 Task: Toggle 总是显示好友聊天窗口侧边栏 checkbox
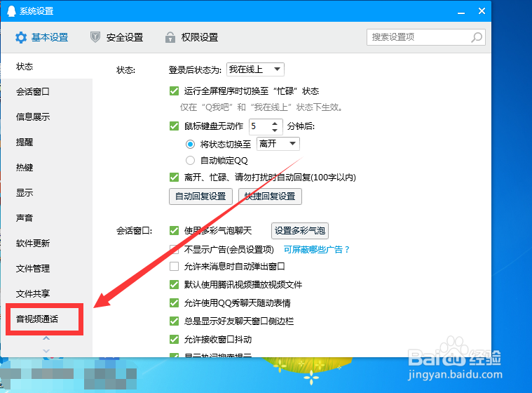(x=174, y=321)
